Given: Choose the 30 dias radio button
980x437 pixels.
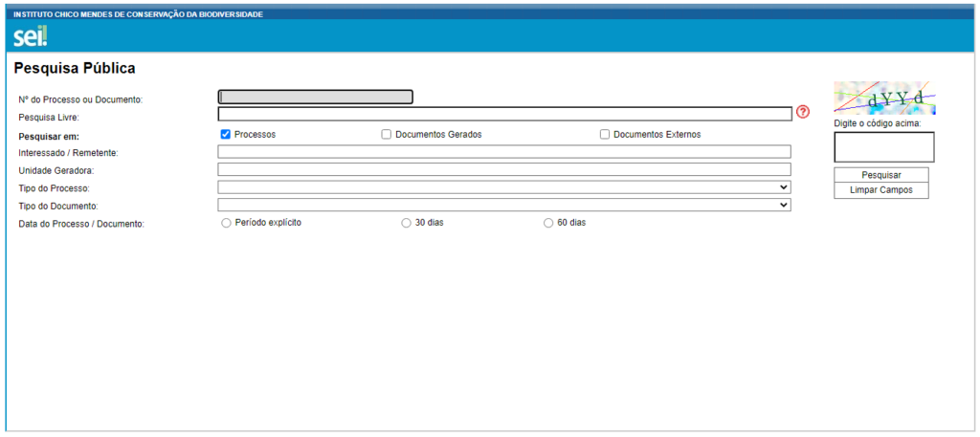Looking at the screenshot, I should coord(407,223).
